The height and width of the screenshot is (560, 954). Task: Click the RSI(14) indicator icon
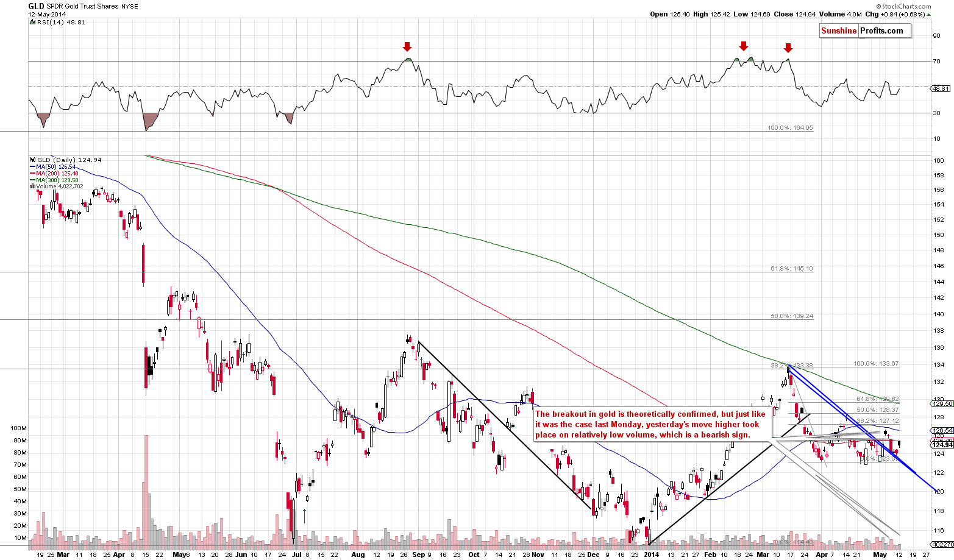pyautogui.click(x=32, y=22)
